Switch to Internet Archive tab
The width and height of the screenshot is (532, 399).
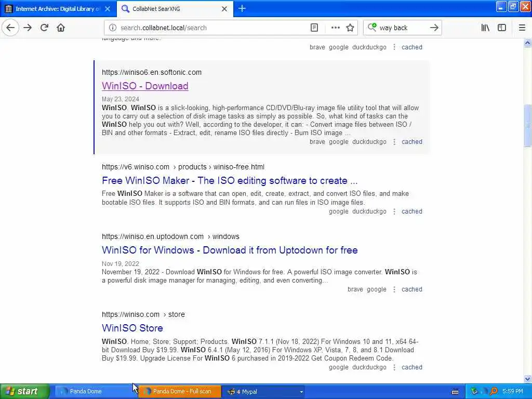[58, 9]
